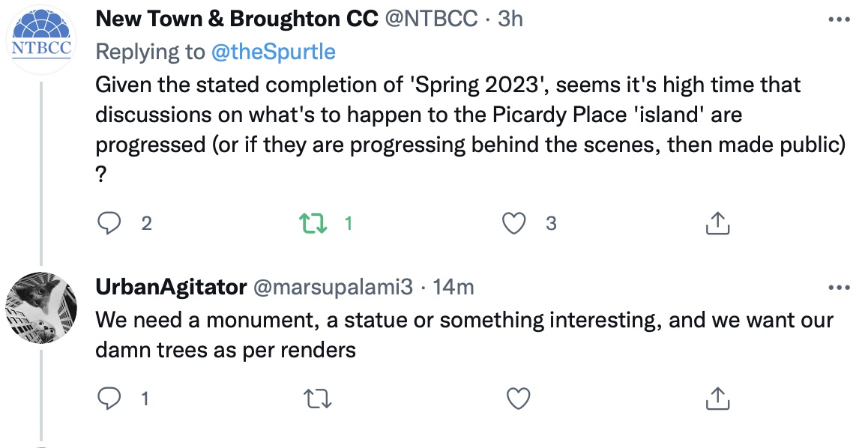Reply to UrbanAgitator's tweet
Screen dimensions: 868x448
(x=109, y=399)
